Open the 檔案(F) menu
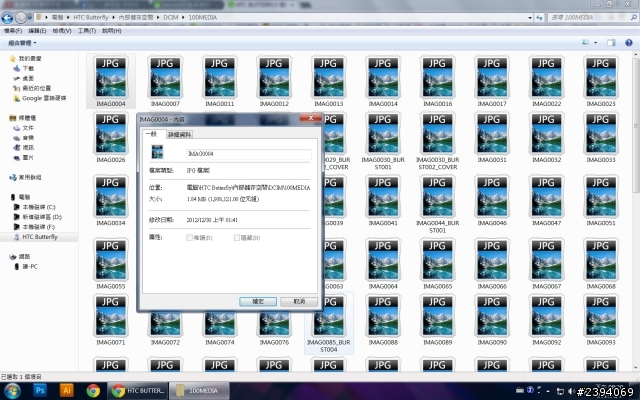The width and height of the screenshot is (640, 400). [13, 31]
